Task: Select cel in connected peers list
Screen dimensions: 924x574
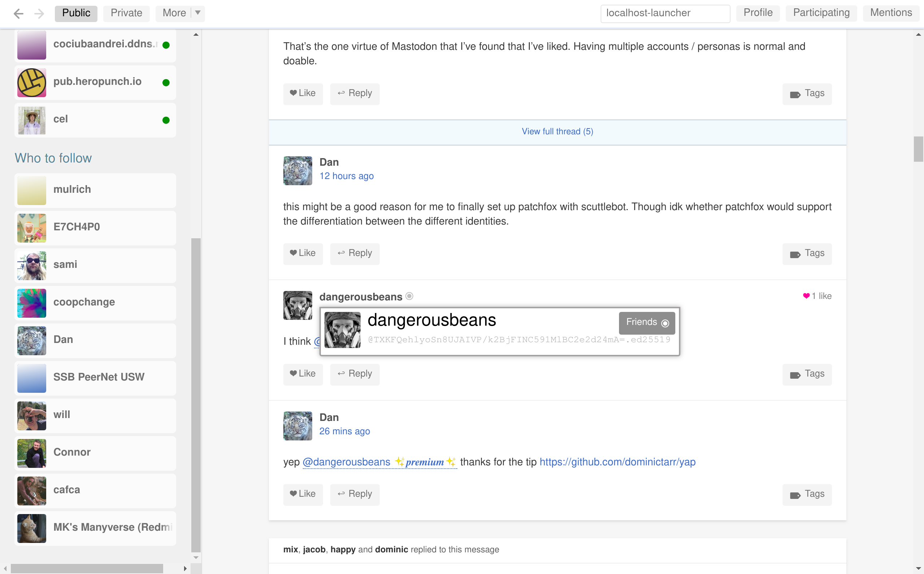Action: coord(95,120)
